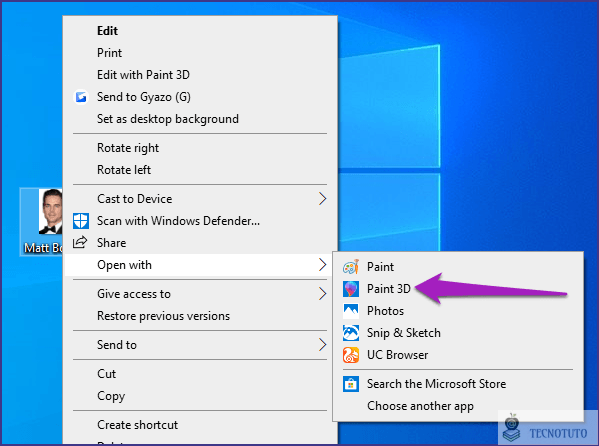Select Choose another app
The width and height of the screenshot is (599, 446).
coord(458,406)
